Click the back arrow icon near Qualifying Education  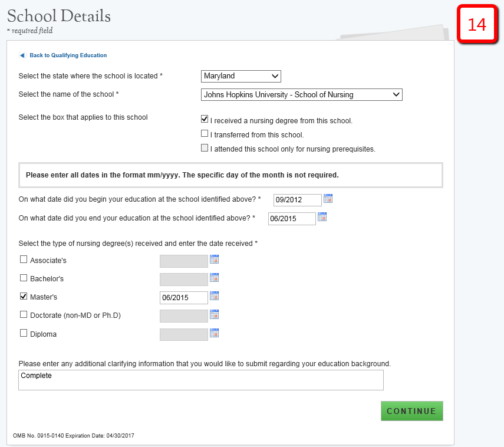(22, 55)
